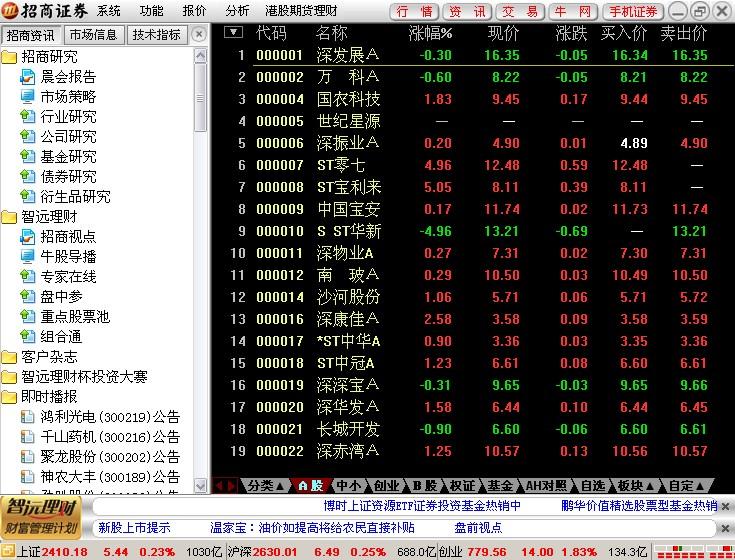Viewport: 735px width, 560px height.
Task: Click the 市场策略 monitor icon
Action: coord(28,97)
